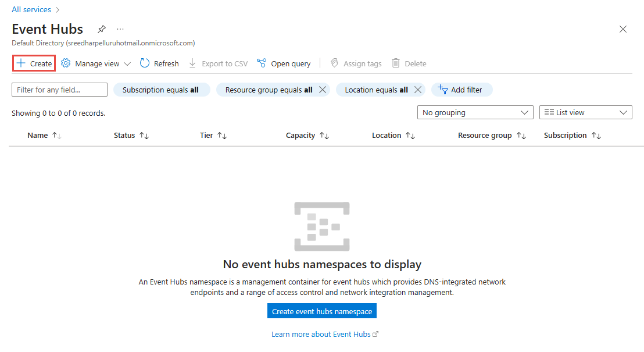Click the Add filter button
The width and height of the screenshot is (644, 352).
[461, 90]
